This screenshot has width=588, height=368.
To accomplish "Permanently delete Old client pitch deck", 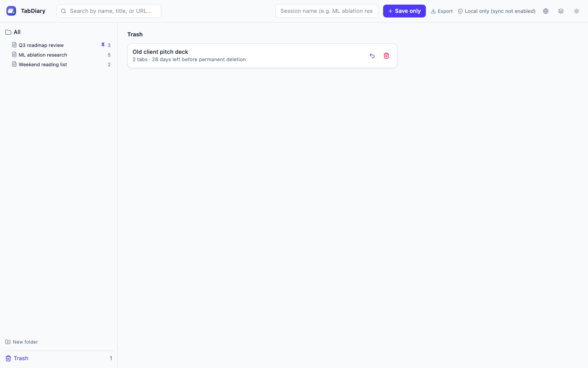I will [x=386, y=56].
